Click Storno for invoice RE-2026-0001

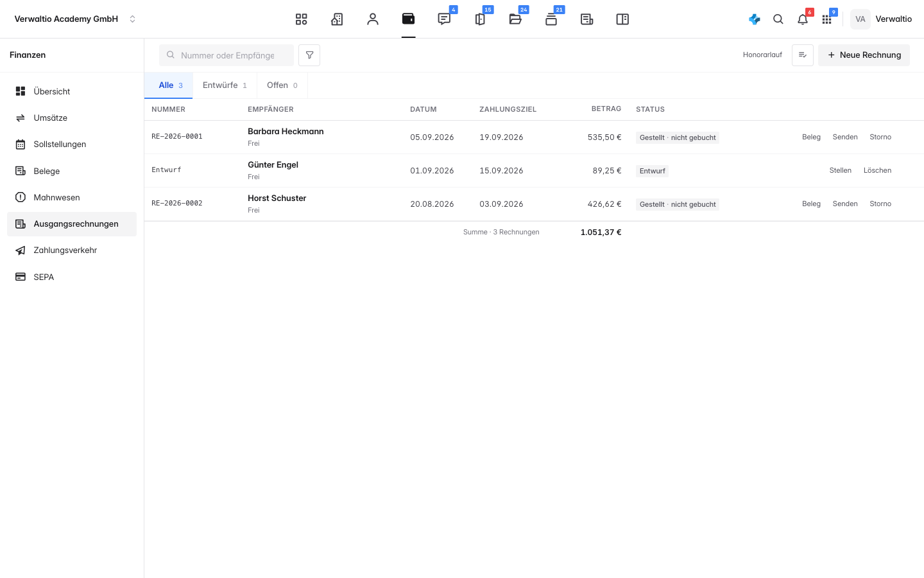[x=880, y=137]
